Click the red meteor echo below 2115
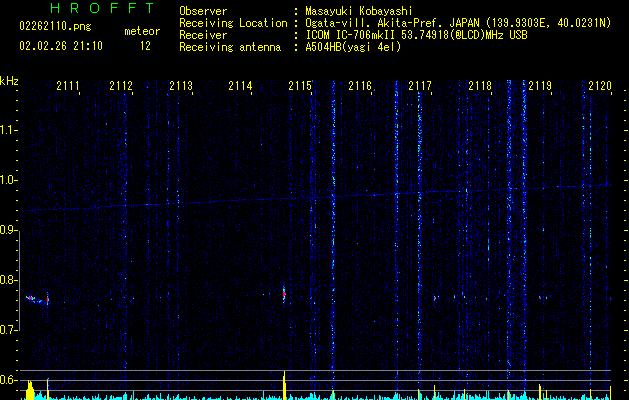The image size is (629, 400). 284,294
